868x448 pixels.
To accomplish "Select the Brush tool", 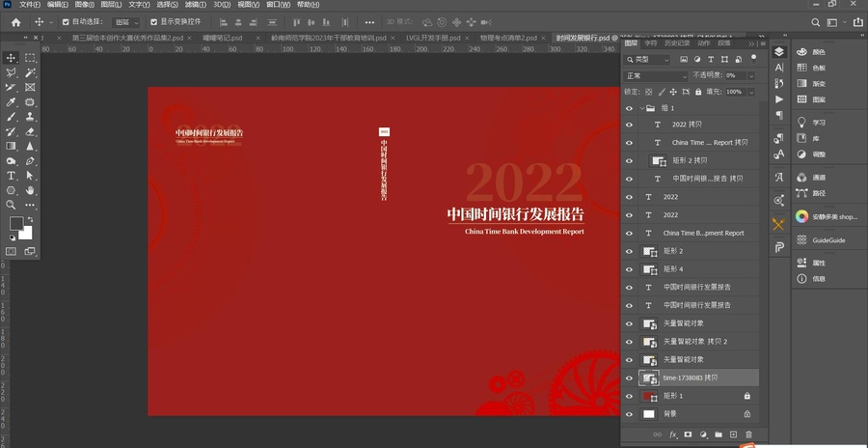I will pyautogui.click(x=11, y=117).
